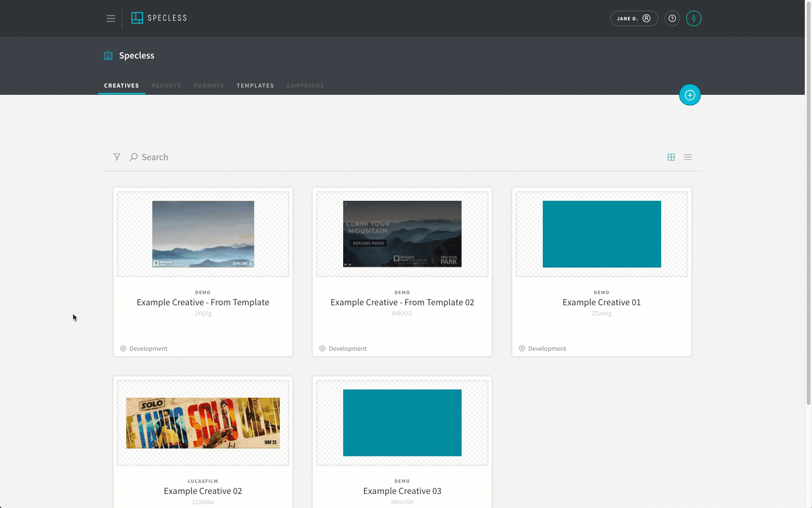Click the status icon on Example Creative 01 card
This screenshot has width=812, height=508.
click(x=522, y=348)
